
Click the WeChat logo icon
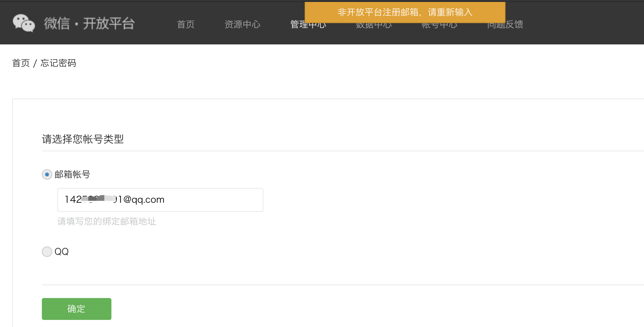(x=24, y=23)
